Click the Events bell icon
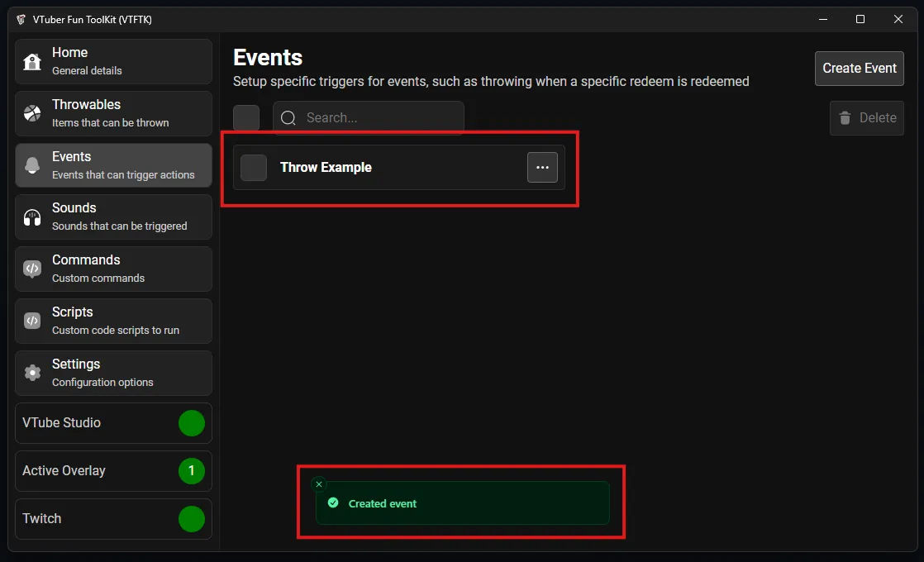 point(32,165)
